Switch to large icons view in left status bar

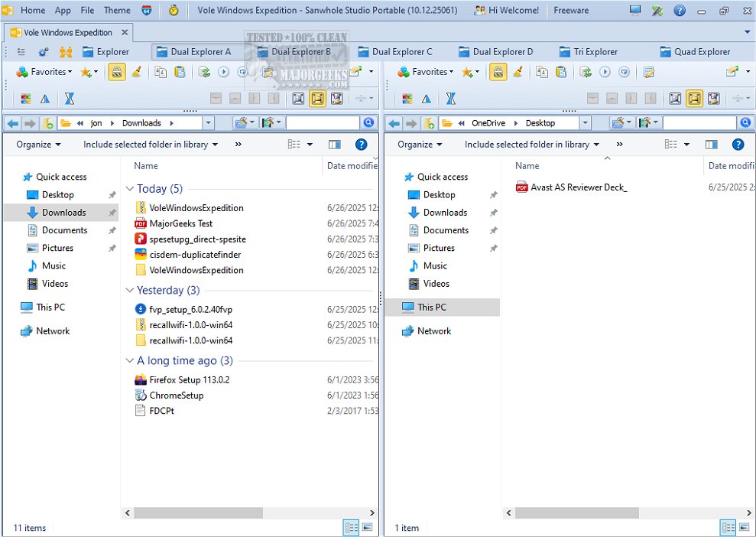pos(368,528)
